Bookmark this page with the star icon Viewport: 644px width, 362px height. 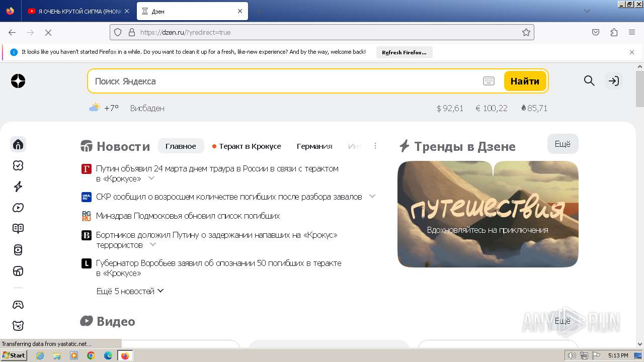[x=526, y=32]
